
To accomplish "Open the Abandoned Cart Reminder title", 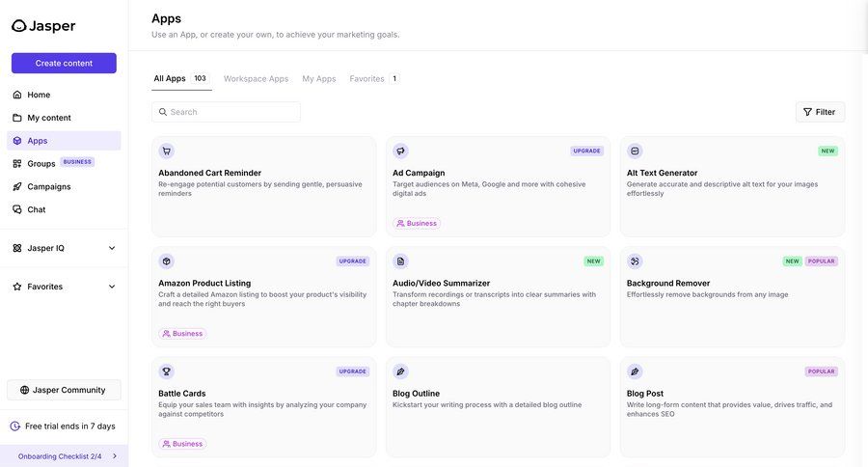I will [x=210, y=173].
